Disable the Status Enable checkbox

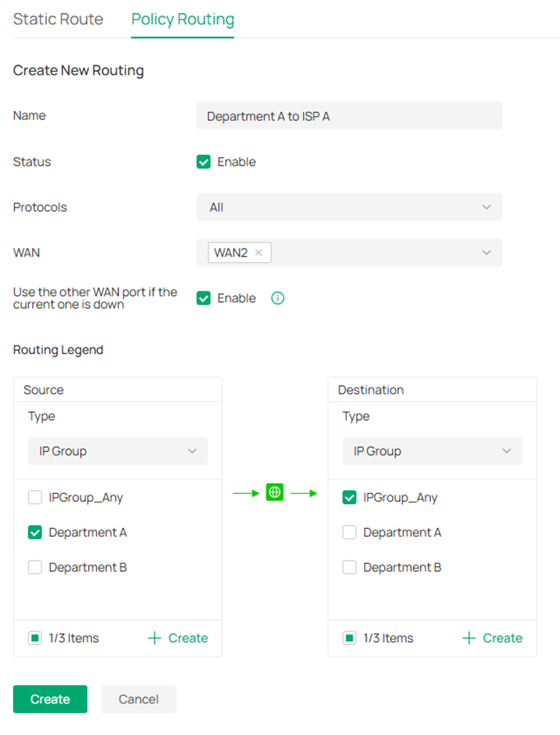(203, 162)
